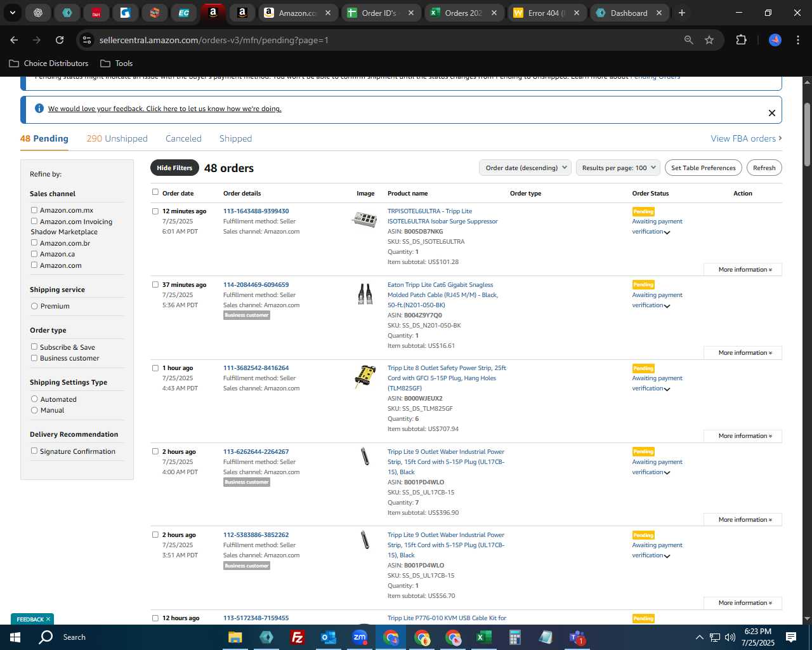The image size is (812, 650).
Task: Switch to the 290 Unshipped tab
Action: coord(117,138)
